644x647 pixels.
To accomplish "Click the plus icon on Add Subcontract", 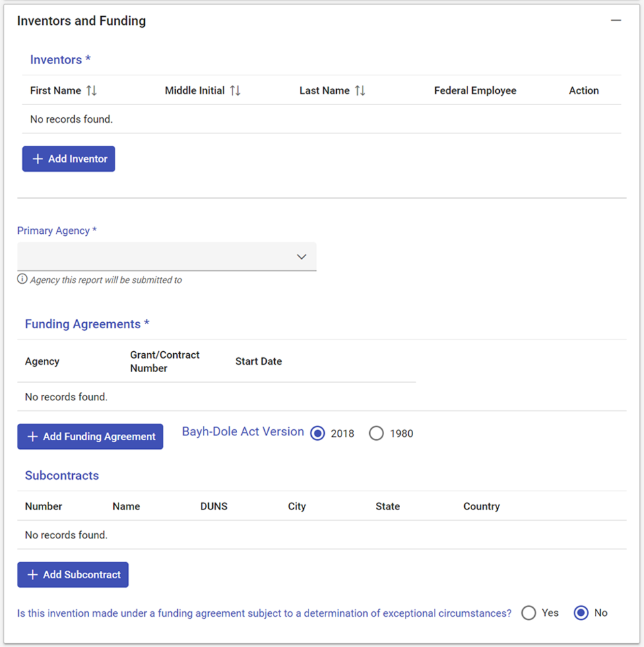I will (32, 574).
